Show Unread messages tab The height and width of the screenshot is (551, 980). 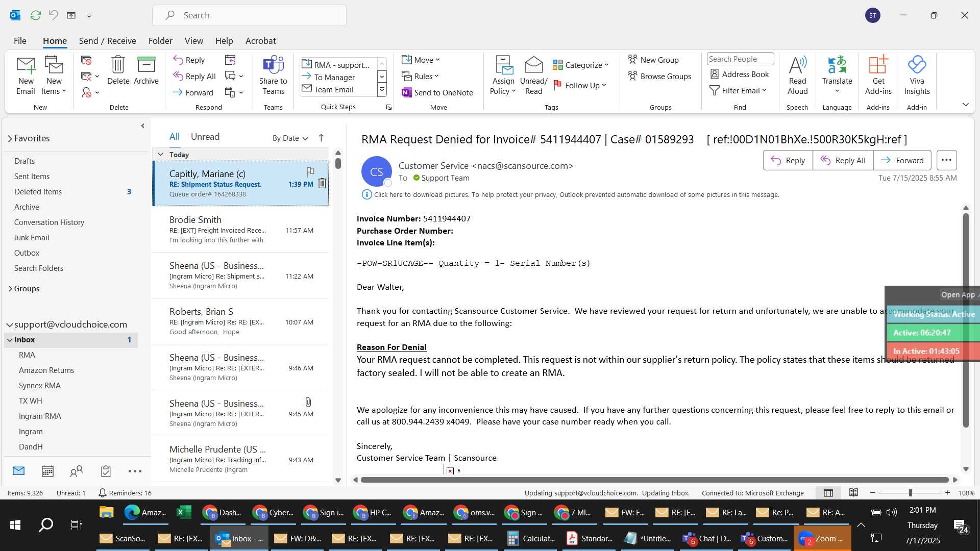(x=205, y=137)
